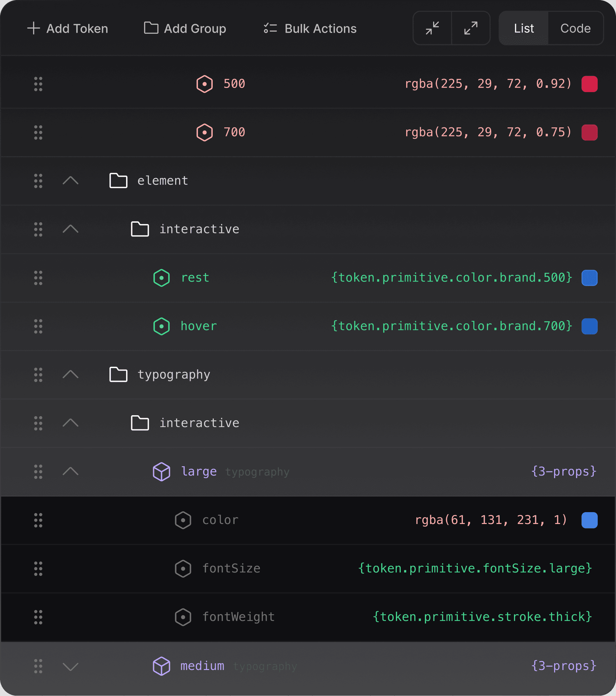Click the hexagon token icon next to 700
The width and height of the screenshot is (616, 696).
coord(205,133)
